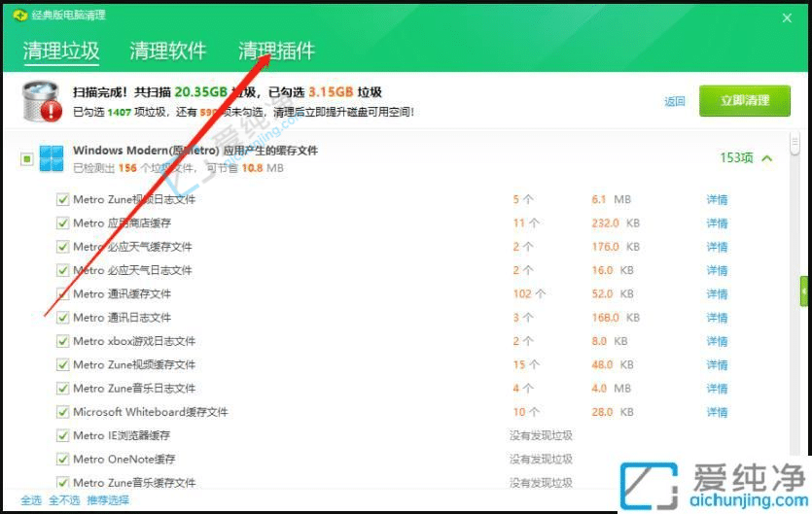Click the 全不选 link
Image resolution: width=812 pixels, height=514 pixels.
click(65, 500)
